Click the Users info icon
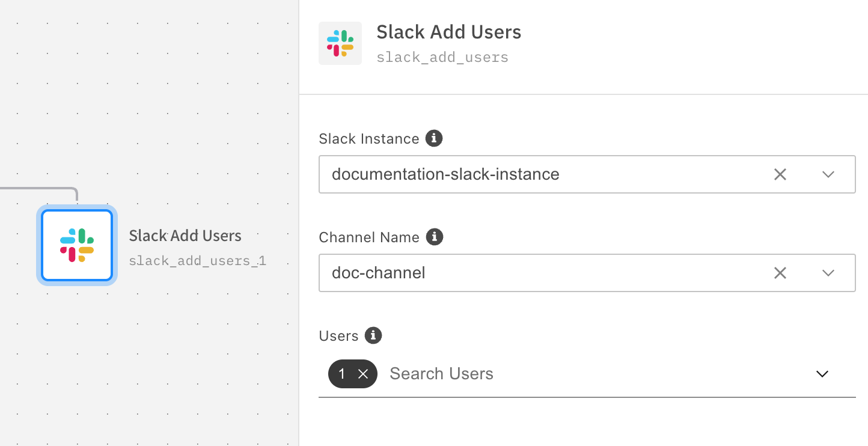The width and height of the screenshot is (868, 446). pyautogui.click(x=373, y=335)
